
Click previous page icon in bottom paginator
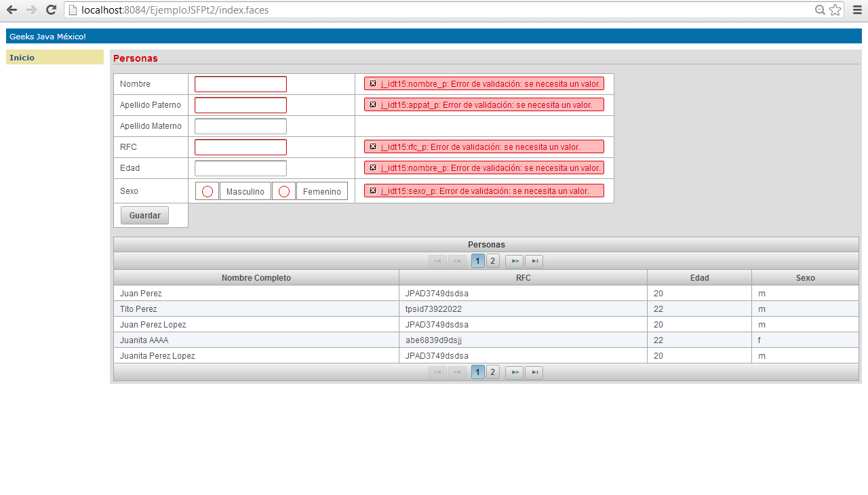coord(457,372)
